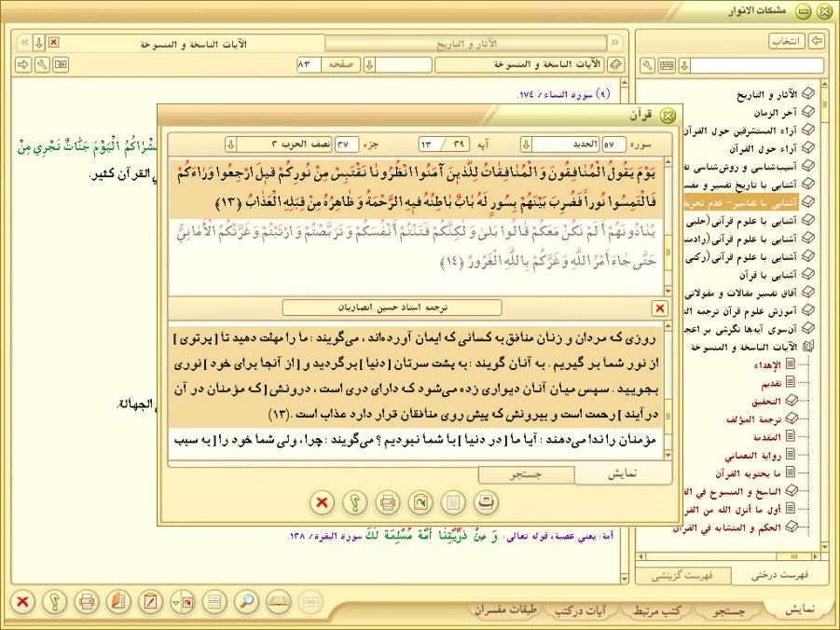Click the juz number field showing ٢٧
Image resolution: width=840 pixels, height=630 pixels.
[x=347, y=144]
